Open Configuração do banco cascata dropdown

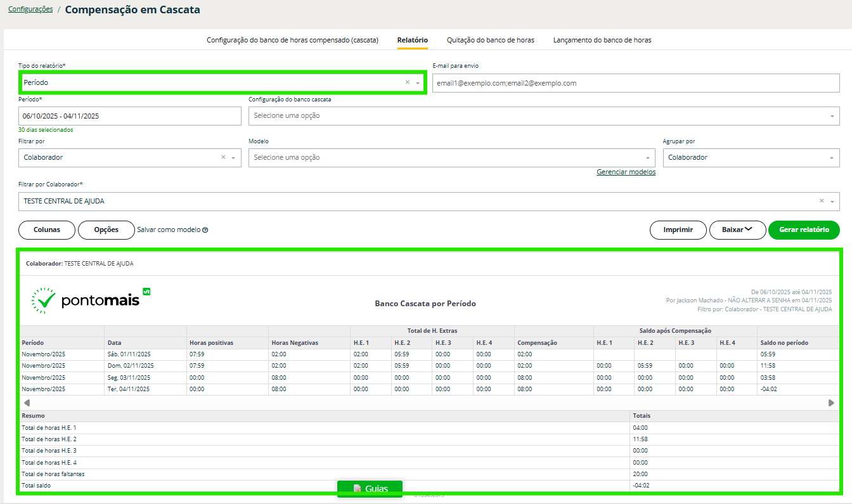(831, 116)
